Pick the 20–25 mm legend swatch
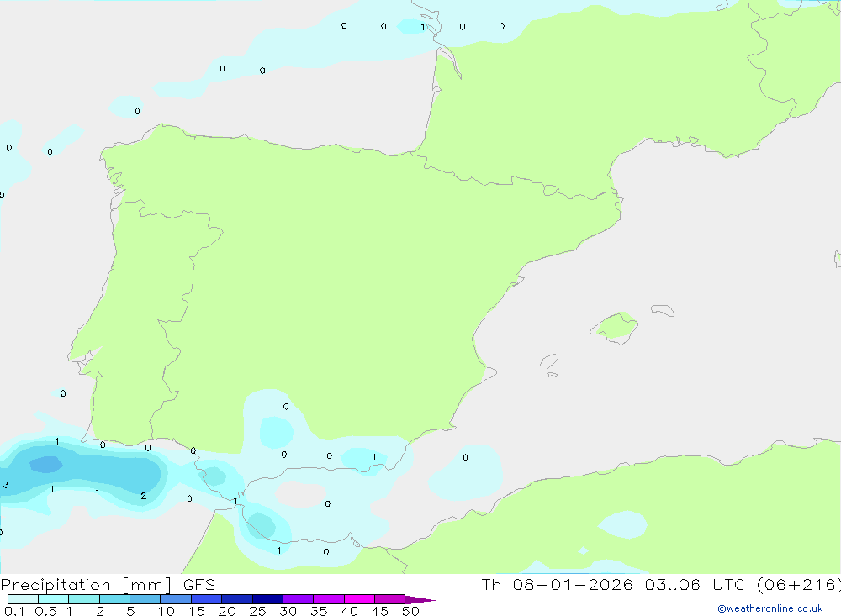Screen dimensions: 841x616 (x=237, y=599)
